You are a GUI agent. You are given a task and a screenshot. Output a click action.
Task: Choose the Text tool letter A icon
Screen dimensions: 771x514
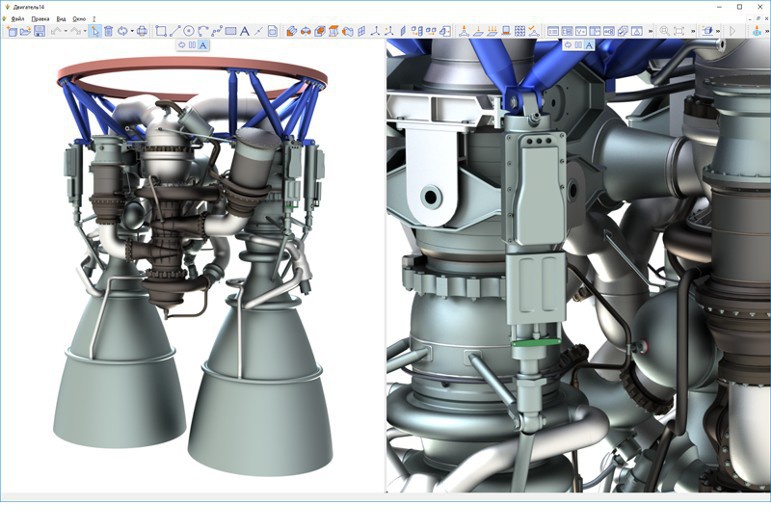[x=244, y=32]
